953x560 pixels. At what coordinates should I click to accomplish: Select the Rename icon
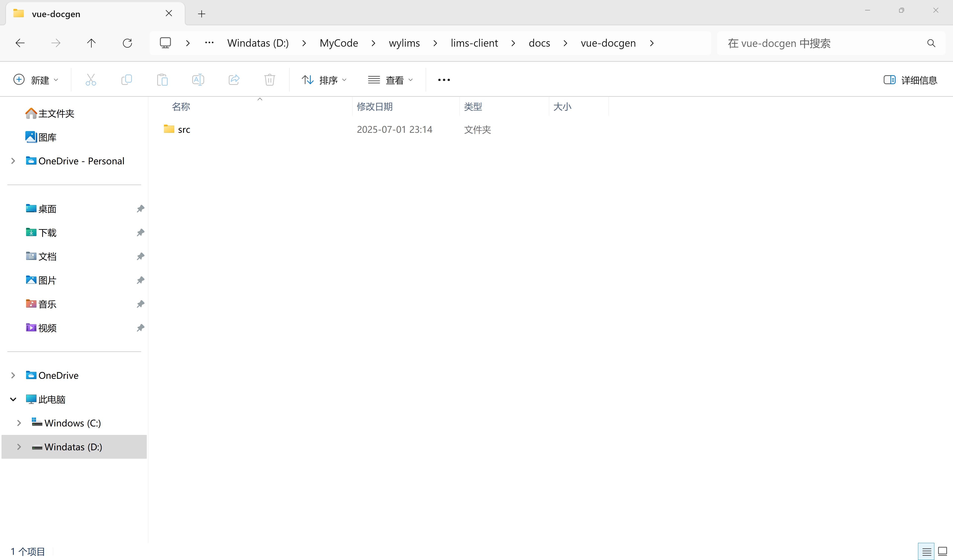pyautogui.click(x=197, y=80)
